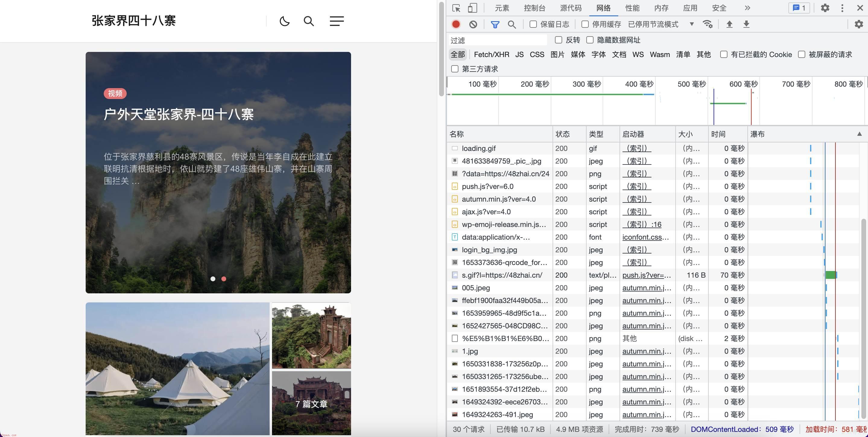Screen dimensions: 868x437
Task: Switch to Security (安全) tab
Action: point(719,8)
